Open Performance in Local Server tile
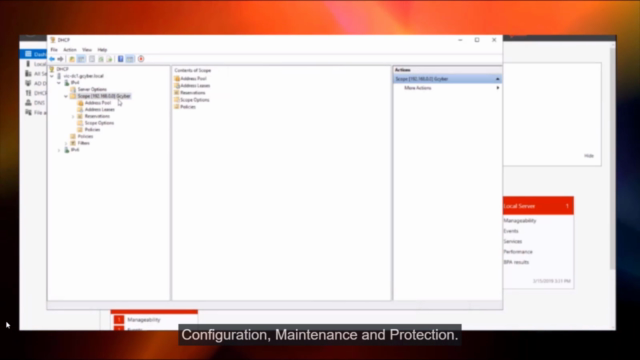640x360 pixels. [518, 252]
